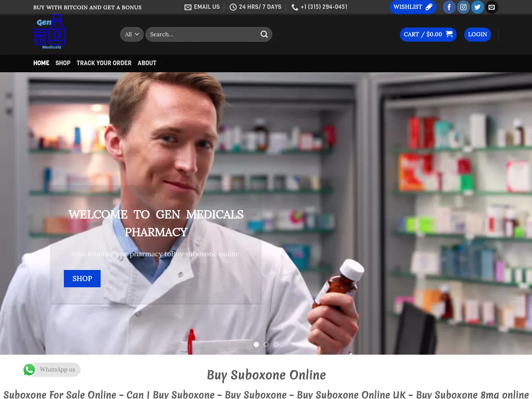
Task: Open WhatsApp chat via the WhatsApp icon
Action: click(x=29, y=369)
